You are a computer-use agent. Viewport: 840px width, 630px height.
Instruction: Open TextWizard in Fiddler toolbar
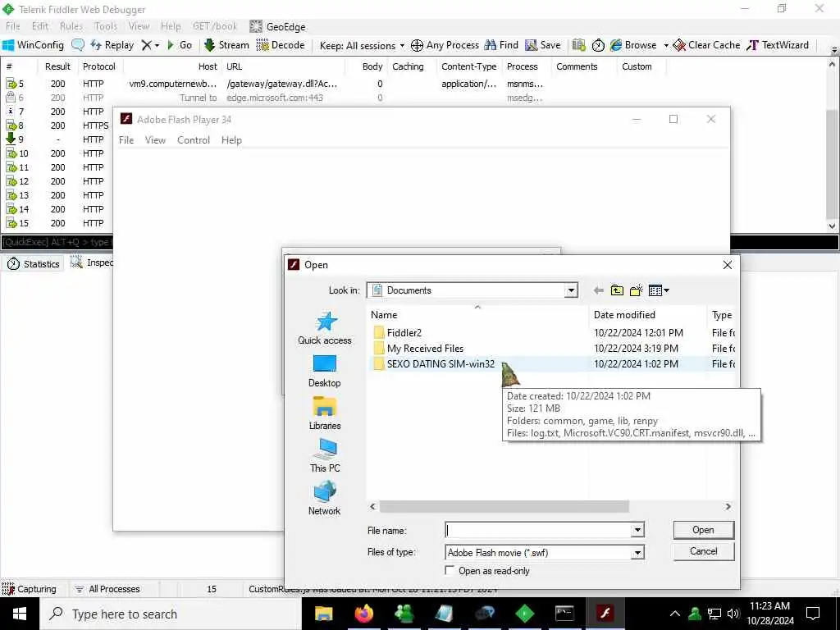778,45
